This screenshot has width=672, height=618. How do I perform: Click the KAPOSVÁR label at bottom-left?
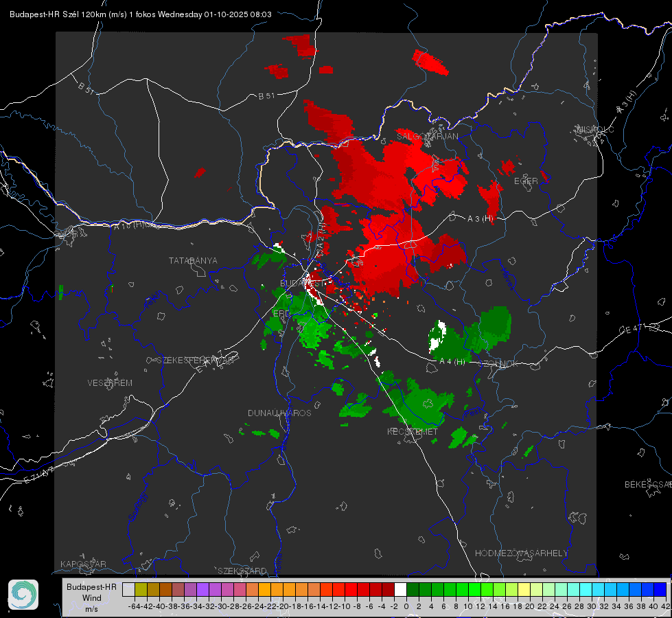[x=83, y=564]
